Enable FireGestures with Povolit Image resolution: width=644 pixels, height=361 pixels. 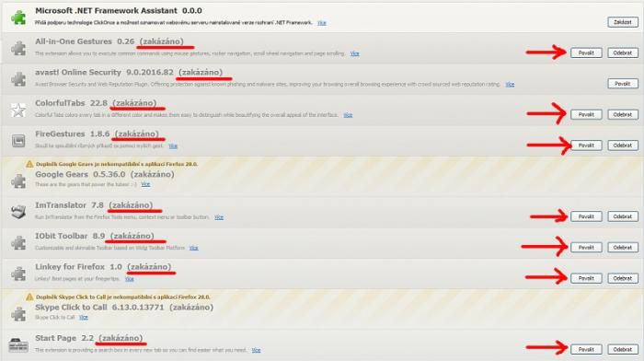586,146
